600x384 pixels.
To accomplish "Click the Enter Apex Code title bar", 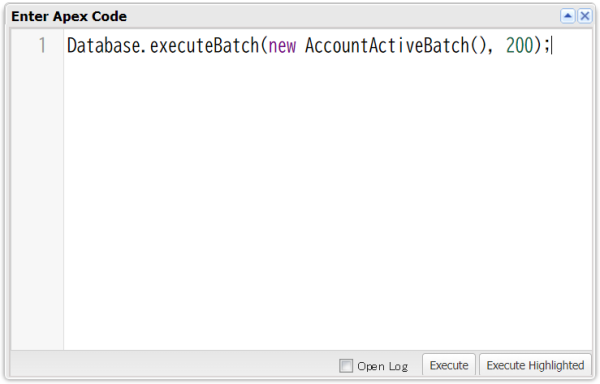I will click(x=285, y=16).
